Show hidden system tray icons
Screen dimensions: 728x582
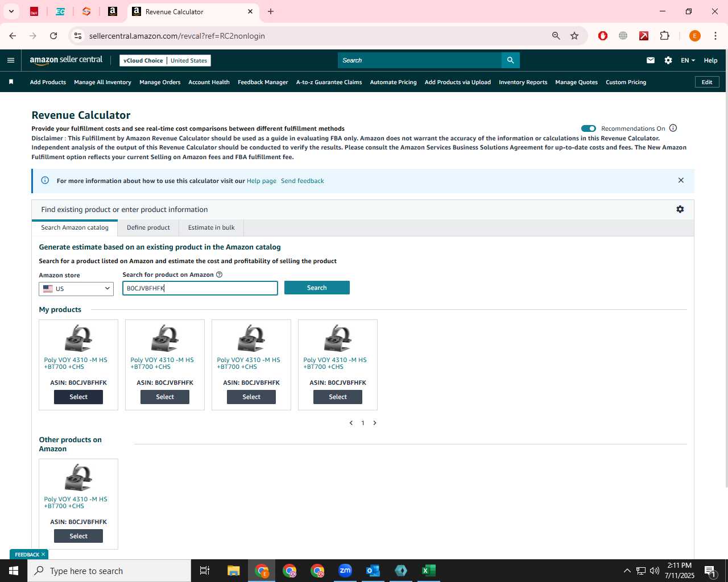[x=627, y=571]
